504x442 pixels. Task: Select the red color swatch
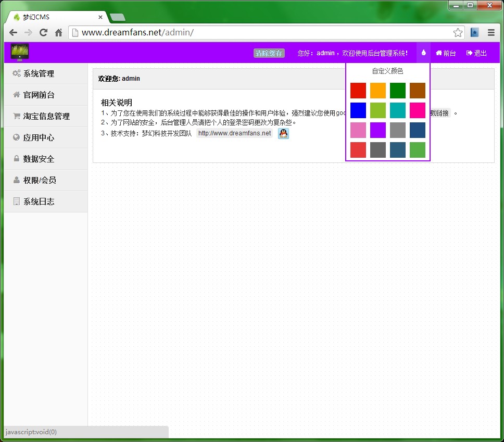(x=358, y=91)
